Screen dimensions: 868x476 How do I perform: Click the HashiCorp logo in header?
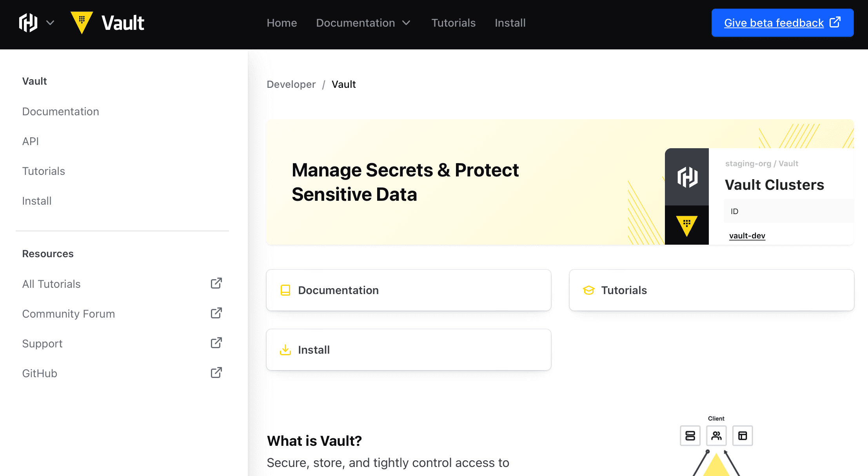(28, 23)
